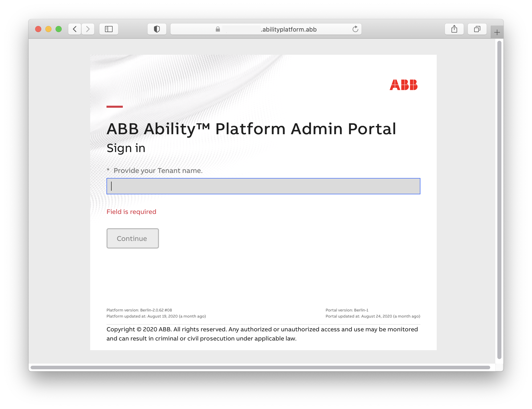This screenshot has width=532, height=409.
Task: Click the Continue button
Action: [133, 238]
